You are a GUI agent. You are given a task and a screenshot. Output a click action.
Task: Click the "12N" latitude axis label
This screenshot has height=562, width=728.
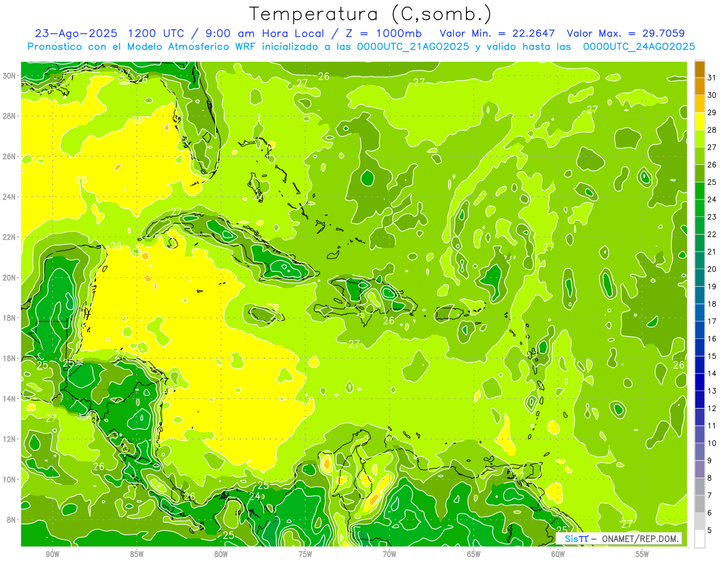9,439
